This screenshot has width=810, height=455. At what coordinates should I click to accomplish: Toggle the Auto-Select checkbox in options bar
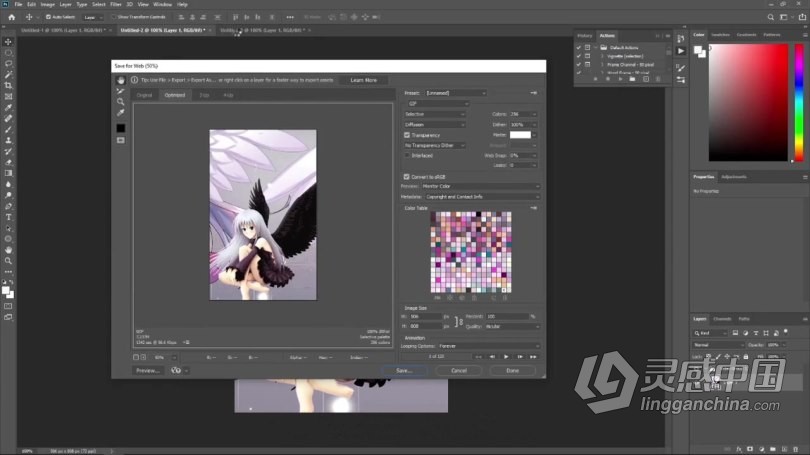[48, 17]
